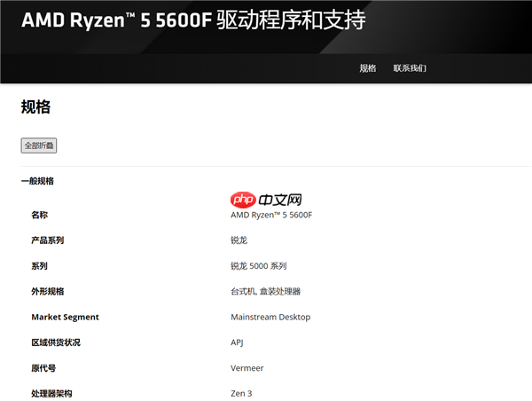Select the APJ availability value

coord(237,342)
